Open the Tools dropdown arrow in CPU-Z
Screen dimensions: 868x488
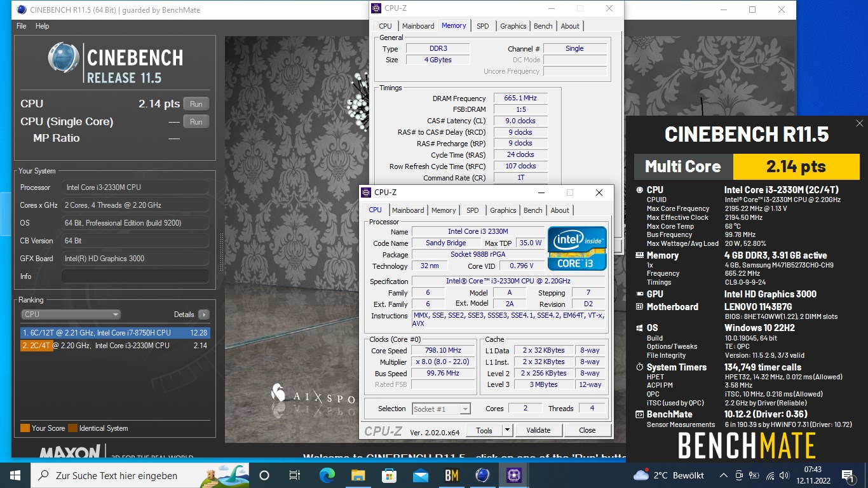click(x=507, y=430)
